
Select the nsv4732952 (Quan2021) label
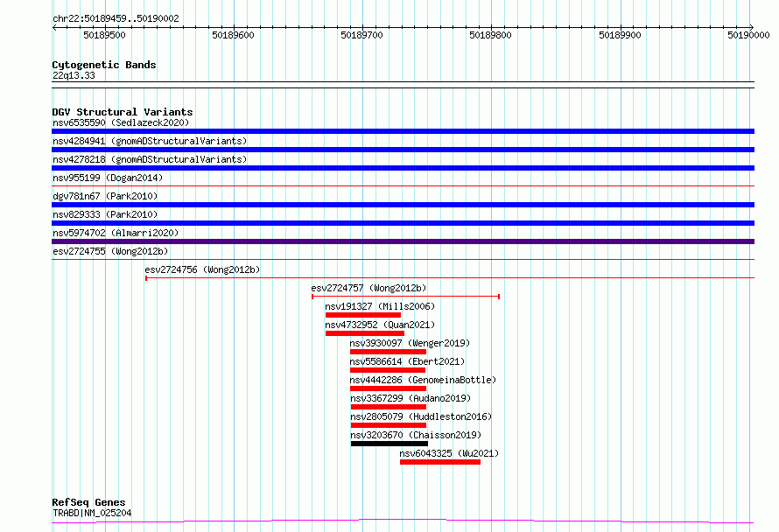380,325
